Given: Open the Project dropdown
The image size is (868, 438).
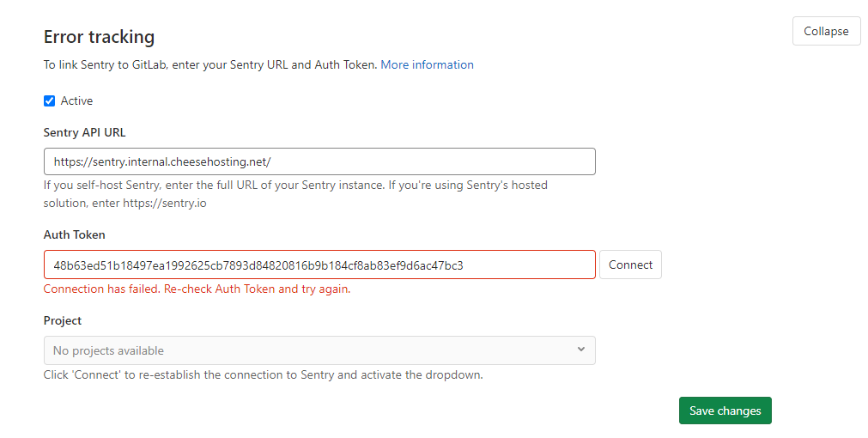Looking at the screenshot, I should click(319, 350).
